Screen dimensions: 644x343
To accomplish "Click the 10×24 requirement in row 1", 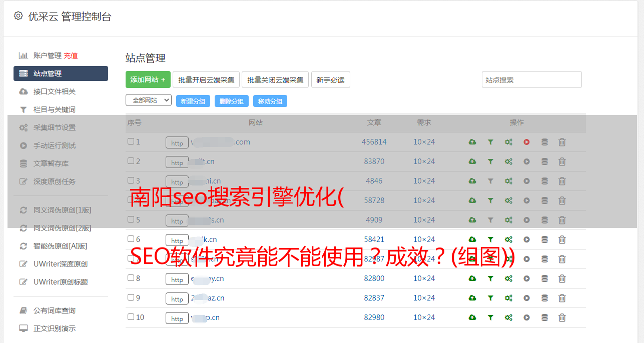I will pos(424,142).
